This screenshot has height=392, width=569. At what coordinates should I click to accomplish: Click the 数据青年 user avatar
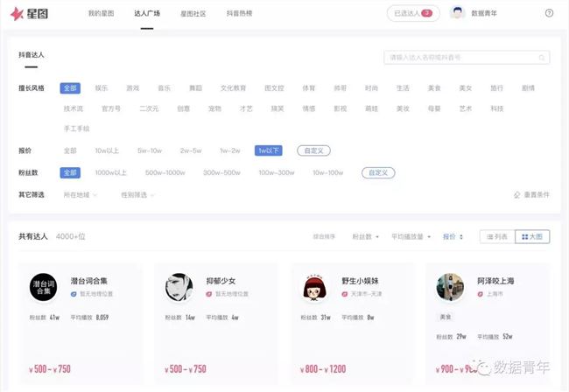click(457, 13)
